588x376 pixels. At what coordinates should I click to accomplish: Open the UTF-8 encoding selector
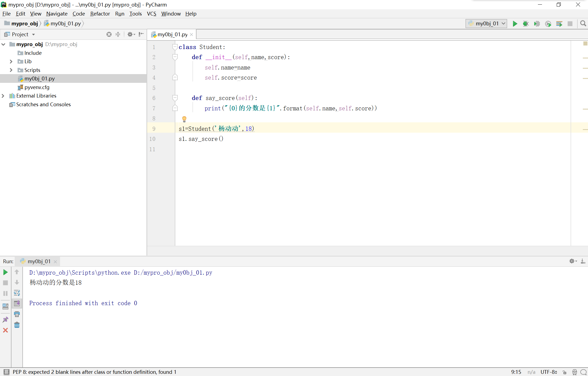point(549,372)
